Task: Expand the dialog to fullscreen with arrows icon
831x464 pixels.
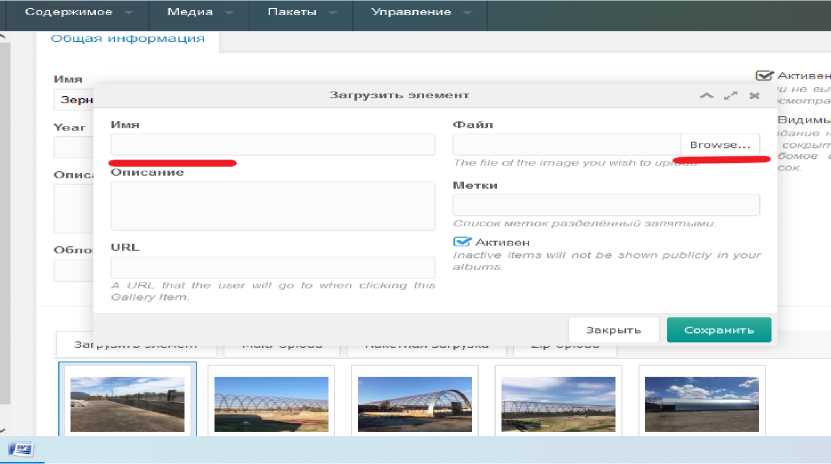Action: point(731,96)
